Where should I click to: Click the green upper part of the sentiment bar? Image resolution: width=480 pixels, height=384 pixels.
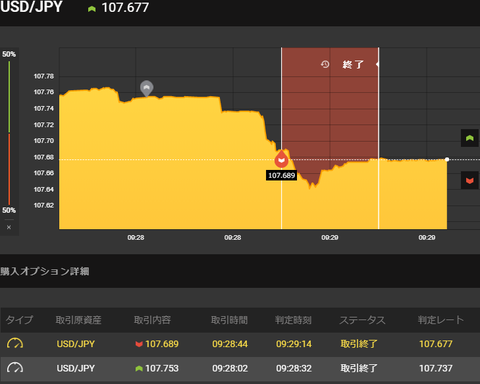click(x=9, y=97)
